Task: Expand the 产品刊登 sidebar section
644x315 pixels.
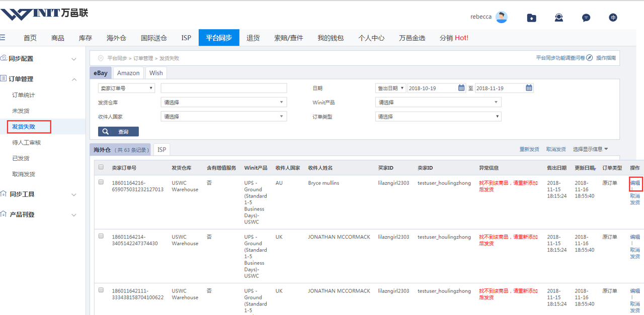Action: coord(74,215)
